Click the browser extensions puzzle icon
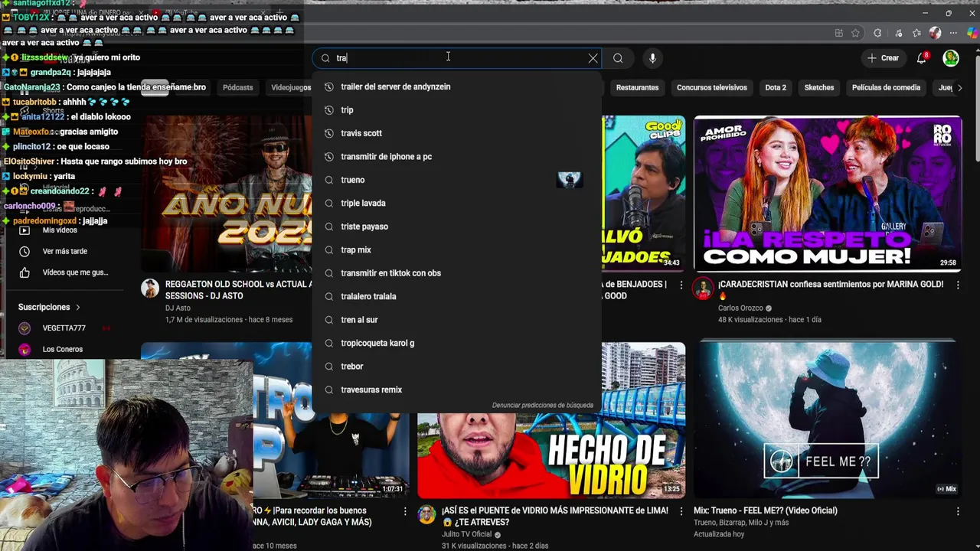Image resolution: width=980 pixels, height=551 pixels. point(877,33)
